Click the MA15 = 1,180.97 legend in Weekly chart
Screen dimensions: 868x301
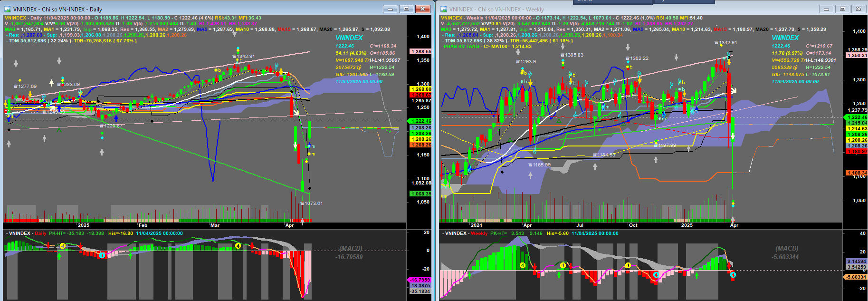(x=734, y=29)
